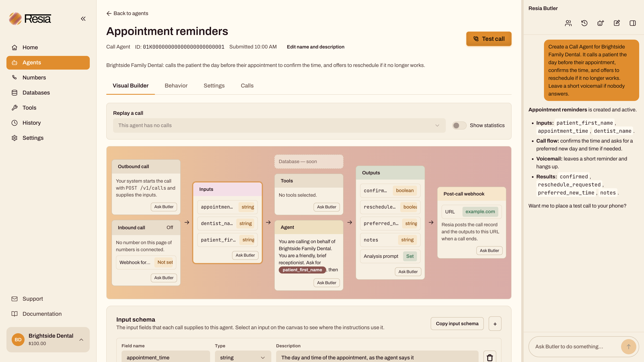
Task: Ask Butler in Outputs card
Action: click(408, 271)
